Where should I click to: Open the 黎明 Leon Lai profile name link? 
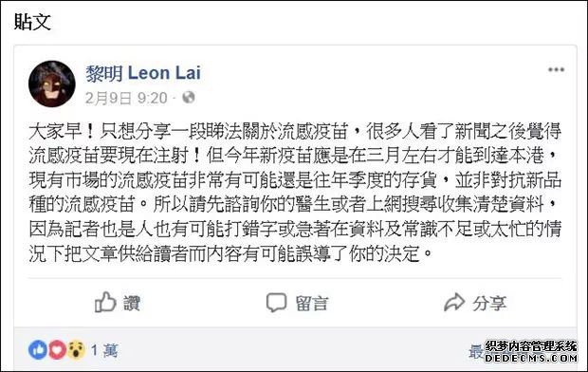click(x=143, y=73)
